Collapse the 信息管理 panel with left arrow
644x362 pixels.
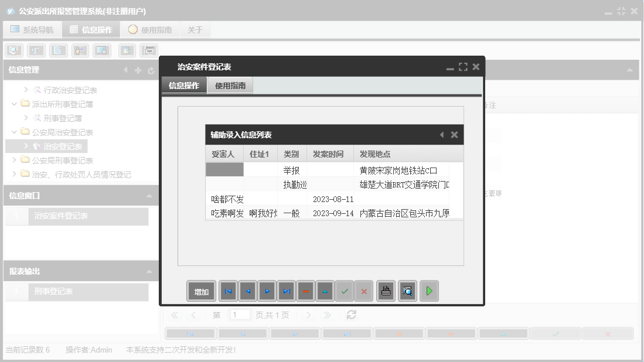coord(125,70)
